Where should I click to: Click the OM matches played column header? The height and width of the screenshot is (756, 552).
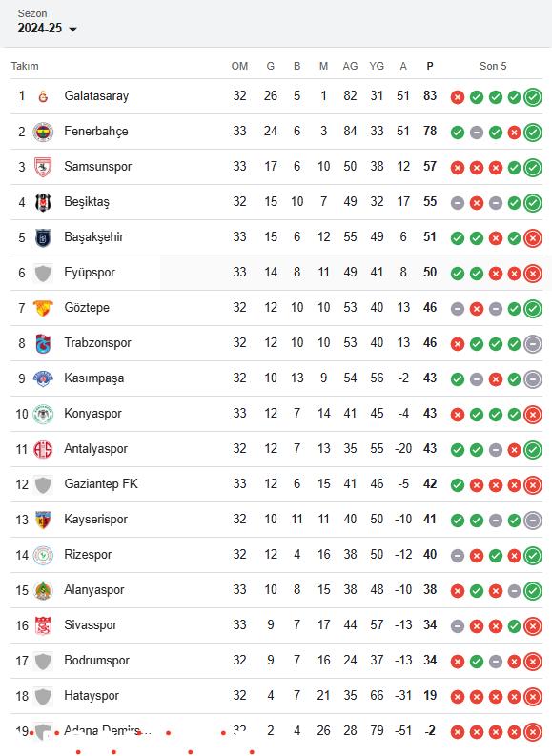239,66
